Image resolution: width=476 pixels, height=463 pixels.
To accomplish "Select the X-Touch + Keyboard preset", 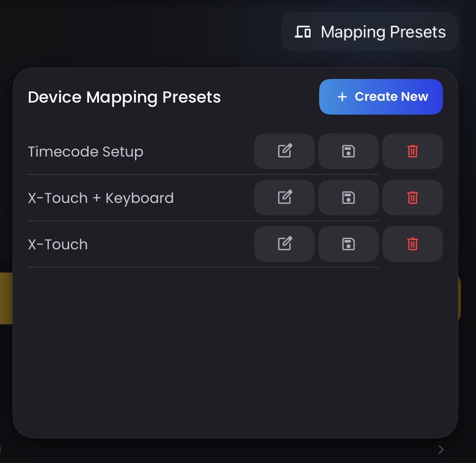I will 101,198.
